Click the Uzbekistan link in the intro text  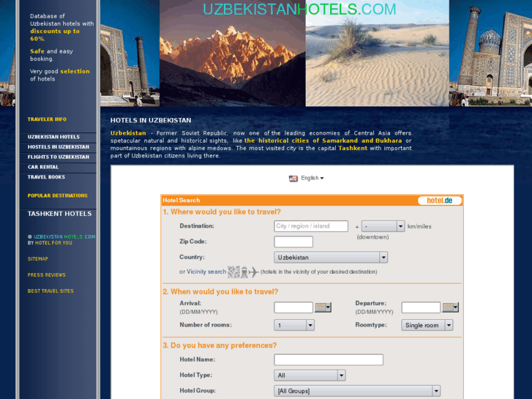[128, 133]
